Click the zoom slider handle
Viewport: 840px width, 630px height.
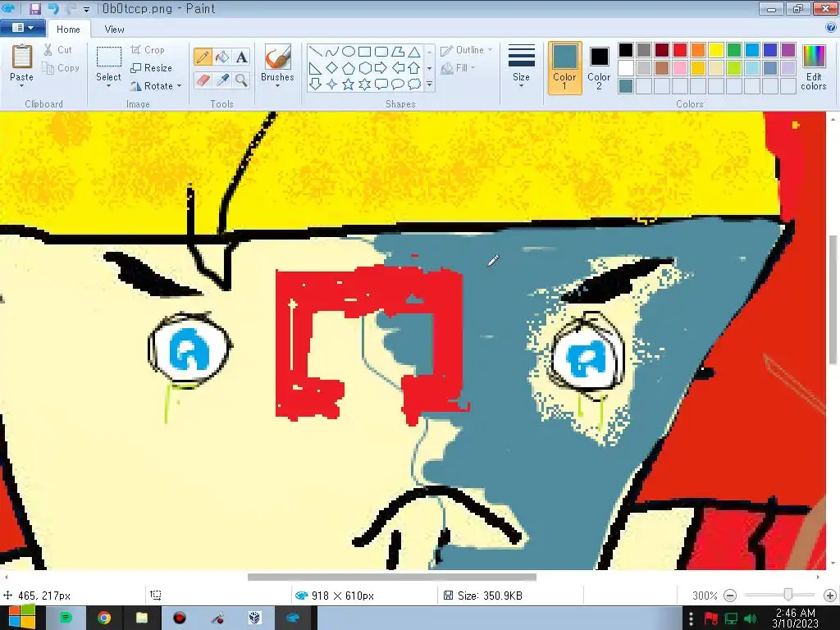tap(788, 595)
